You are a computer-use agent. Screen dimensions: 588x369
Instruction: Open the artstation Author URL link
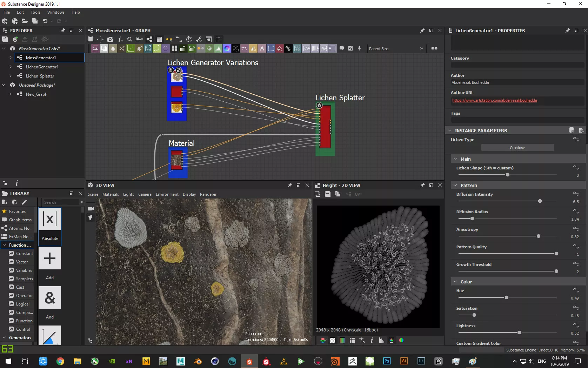coord(494,100)
